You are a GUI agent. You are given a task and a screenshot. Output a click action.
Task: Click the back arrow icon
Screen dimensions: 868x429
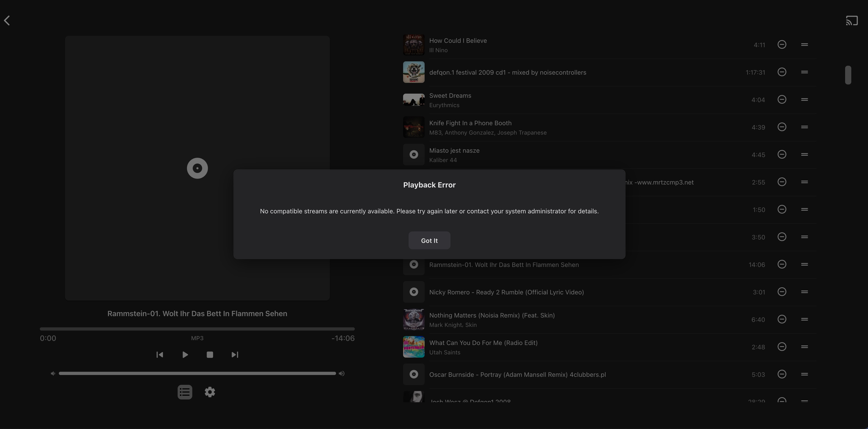[7, 21]
